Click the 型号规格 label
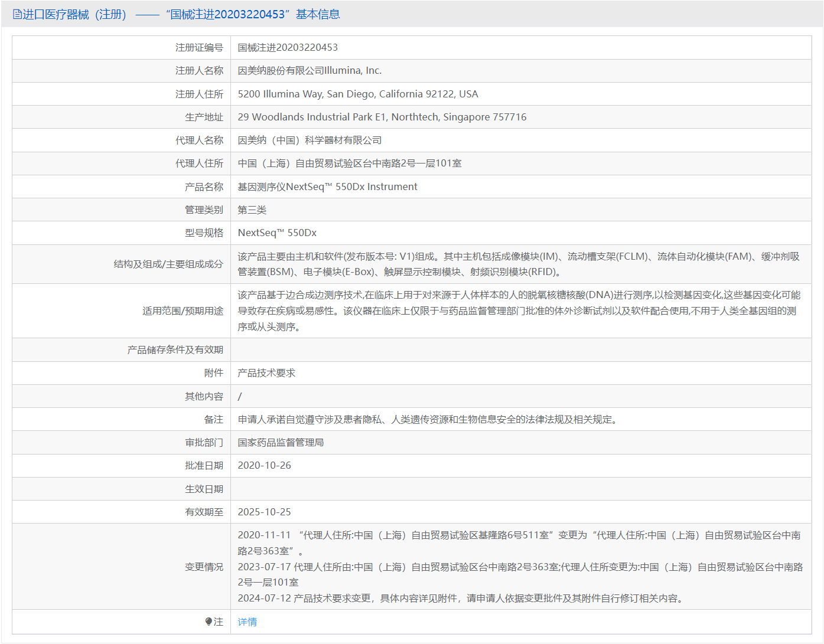The image size is (824, 644). (x=204, y=233)
